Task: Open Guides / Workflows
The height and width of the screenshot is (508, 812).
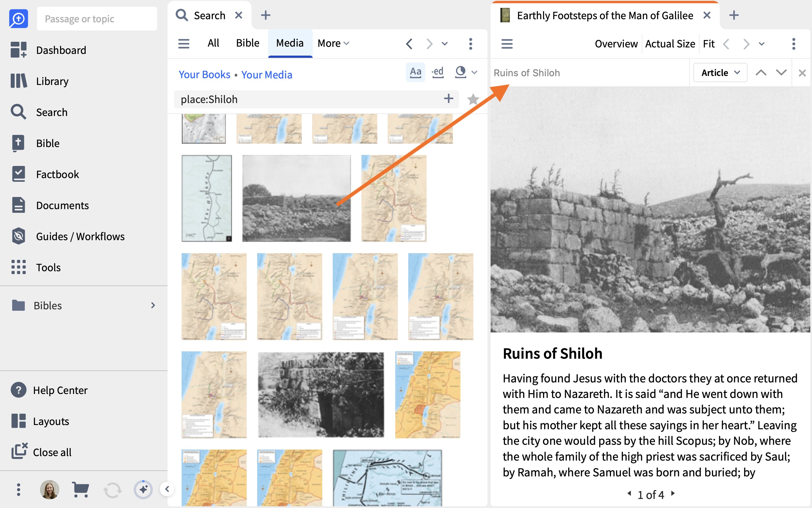Action: point(68,236)
